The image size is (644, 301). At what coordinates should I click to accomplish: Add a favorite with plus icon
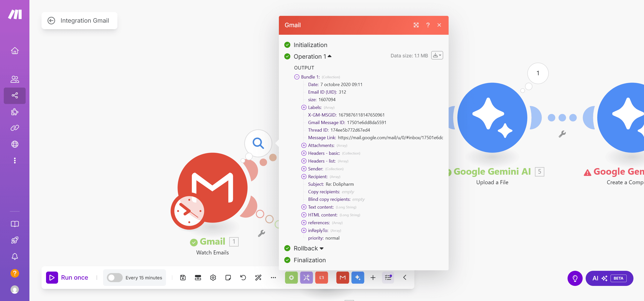point(373,278)
